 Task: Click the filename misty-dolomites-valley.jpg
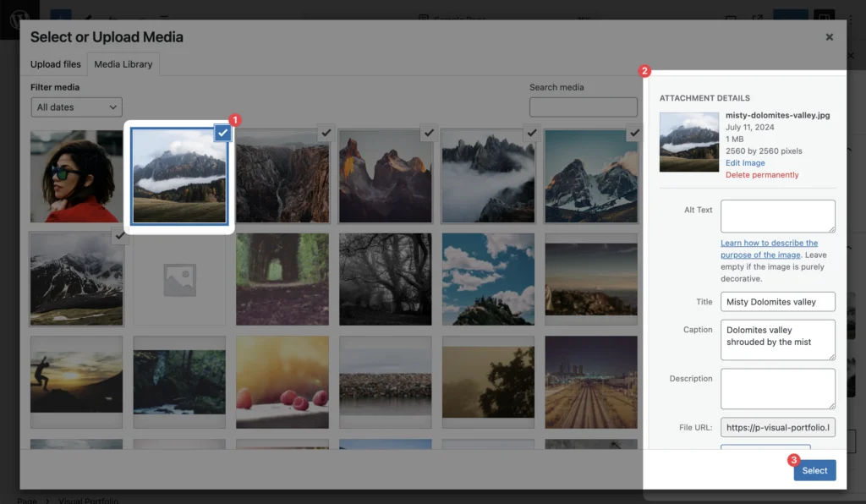coord(778,115)
